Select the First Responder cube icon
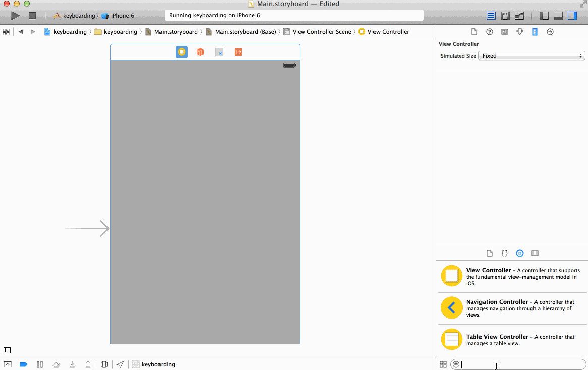This screenshot has width=588, height=370. pyautogui.click(x=200, y=51)
